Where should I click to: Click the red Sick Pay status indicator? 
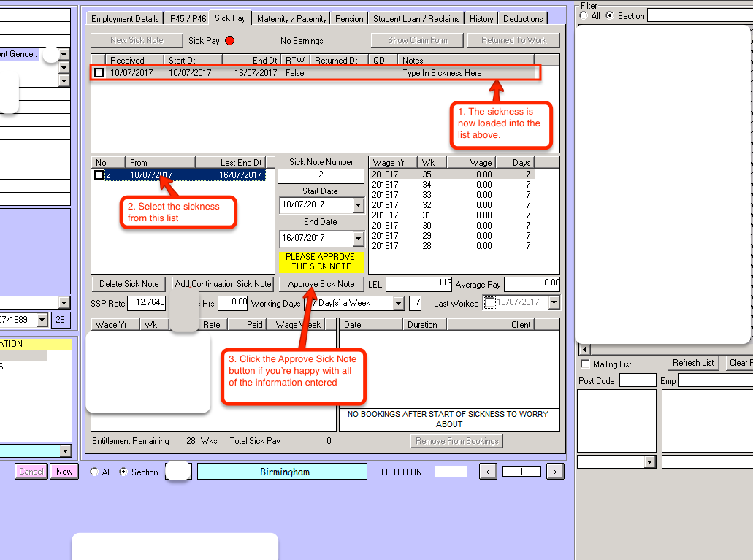(230, 41)
